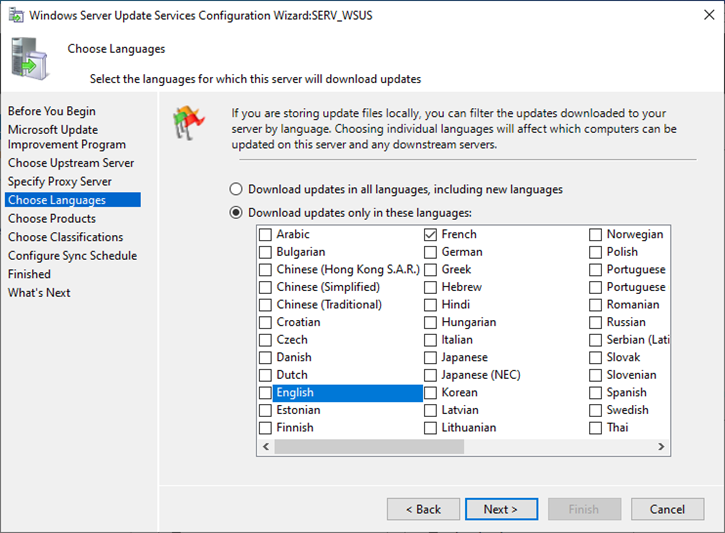
Task: Tick the Czech language checkbox
Action: pyautogui.click(x=265, y=340)
